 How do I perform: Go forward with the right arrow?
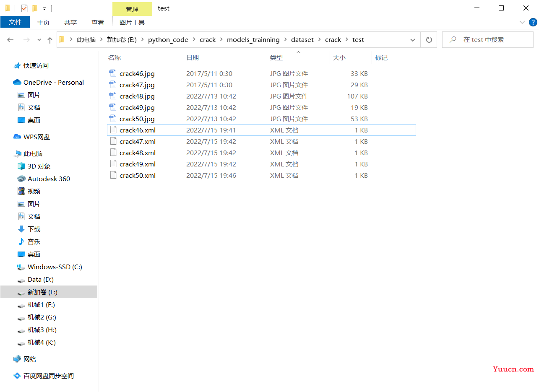26,40
